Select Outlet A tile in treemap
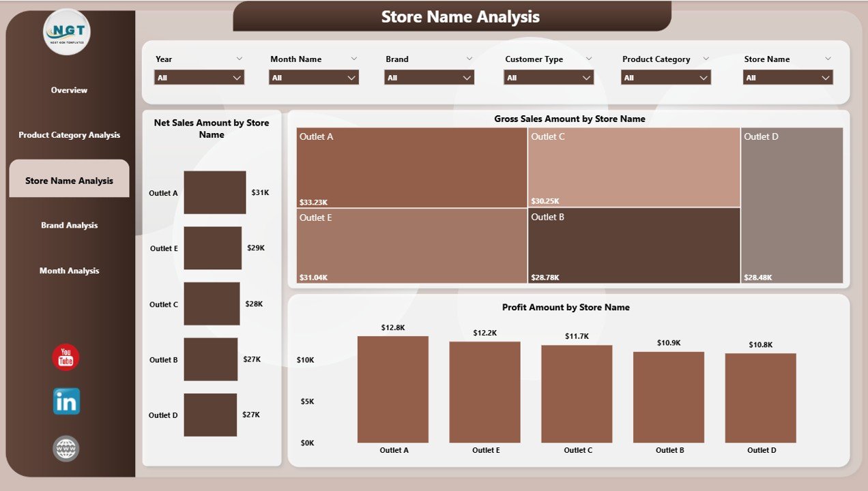Screen dimensions: 868x491 coord(411,168)
